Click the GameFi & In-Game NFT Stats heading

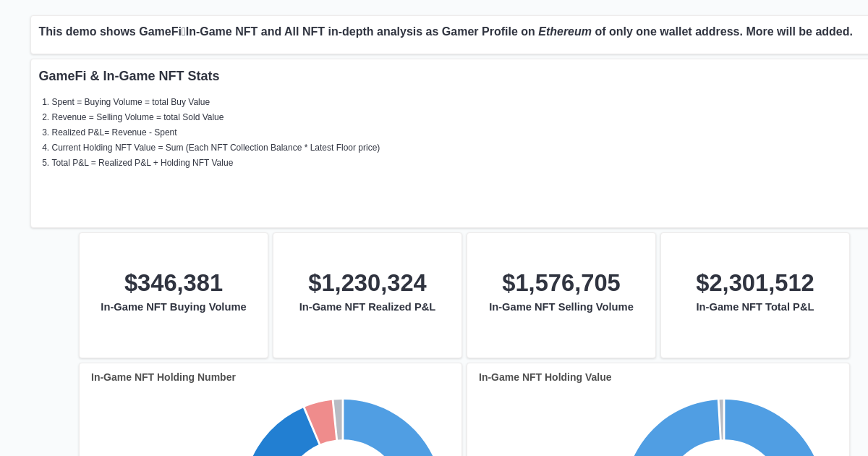pos(129,76)
